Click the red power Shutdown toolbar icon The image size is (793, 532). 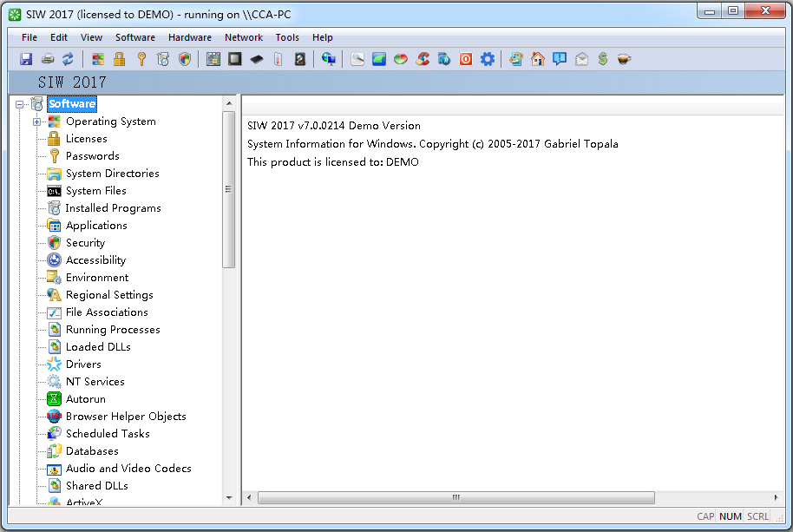click(x=466, y=59)
